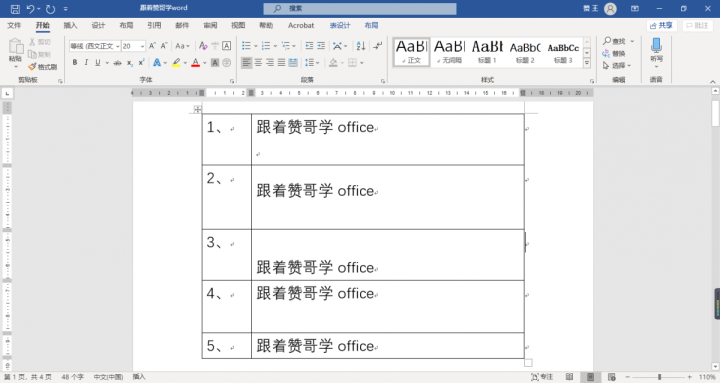
Task: Undo the last action in title bar
Action: 30,9
